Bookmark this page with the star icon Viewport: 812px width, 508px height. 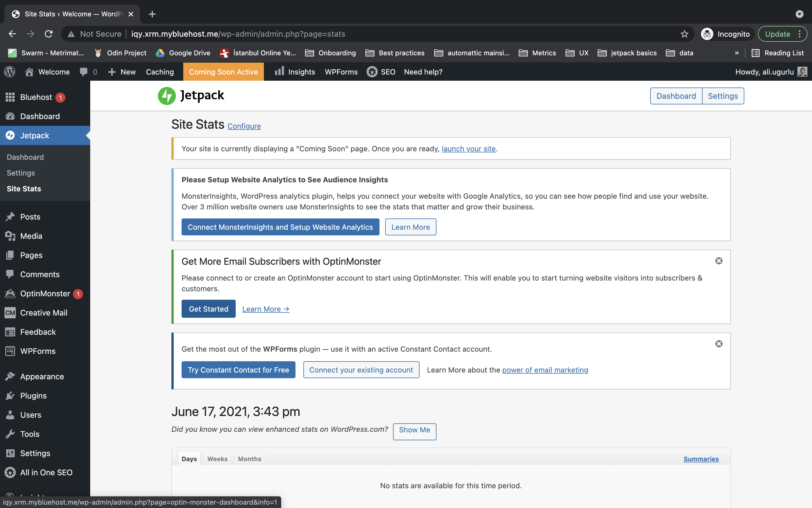[684, 34]
